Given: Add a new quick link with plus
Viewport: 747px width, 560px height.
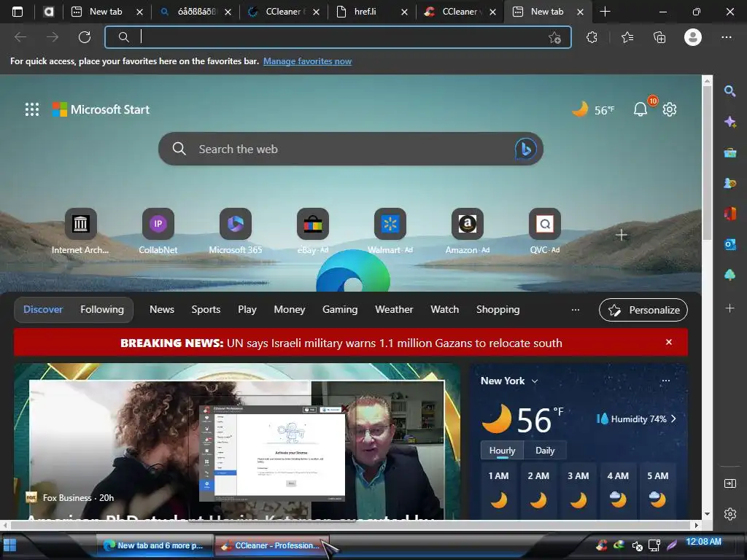Looking at the screenshot, I should 622,235.
